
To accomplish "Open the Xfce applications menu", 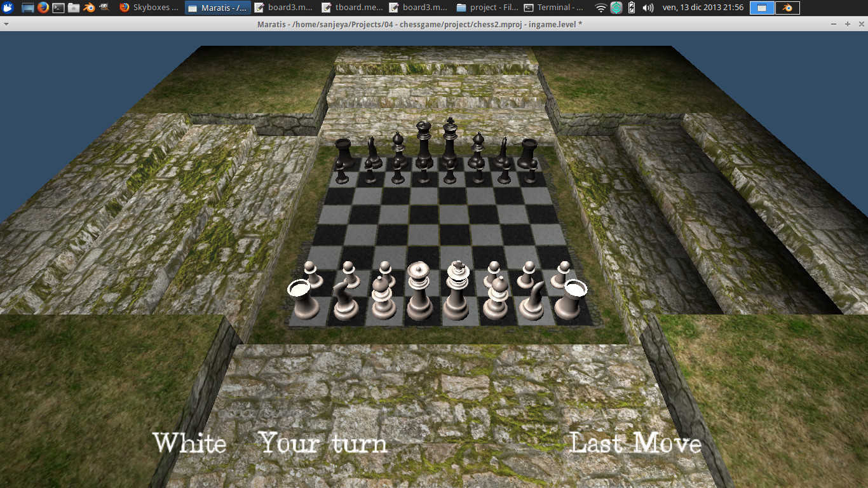I will tap(7, 8).
